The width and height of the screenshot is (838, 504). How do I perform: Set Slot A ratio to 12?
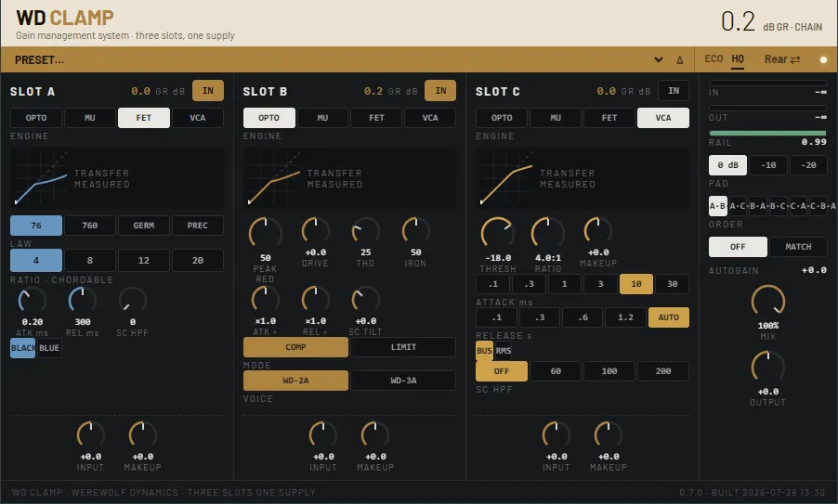click(144, 261)
